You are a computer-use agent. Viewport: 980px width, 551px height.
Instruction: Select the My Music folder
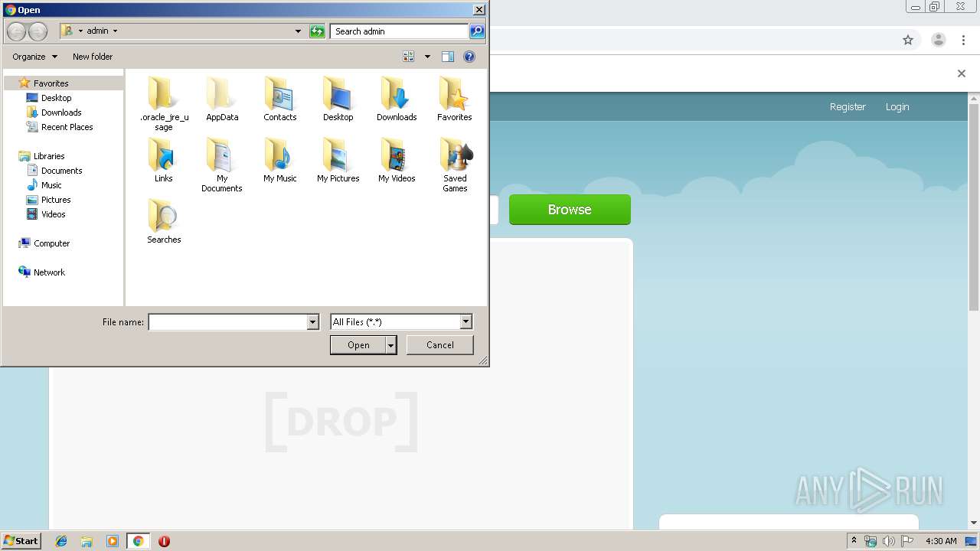280,160
